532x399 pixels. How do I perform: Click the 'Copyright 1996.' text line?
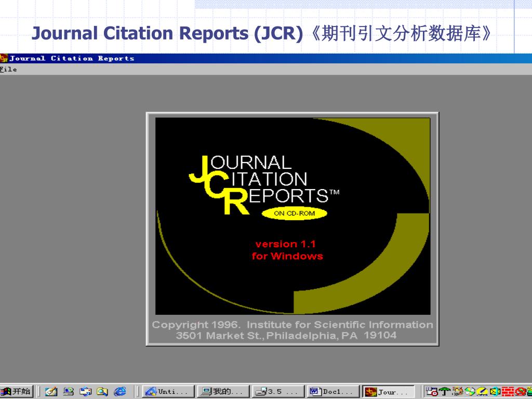point(292,325)
